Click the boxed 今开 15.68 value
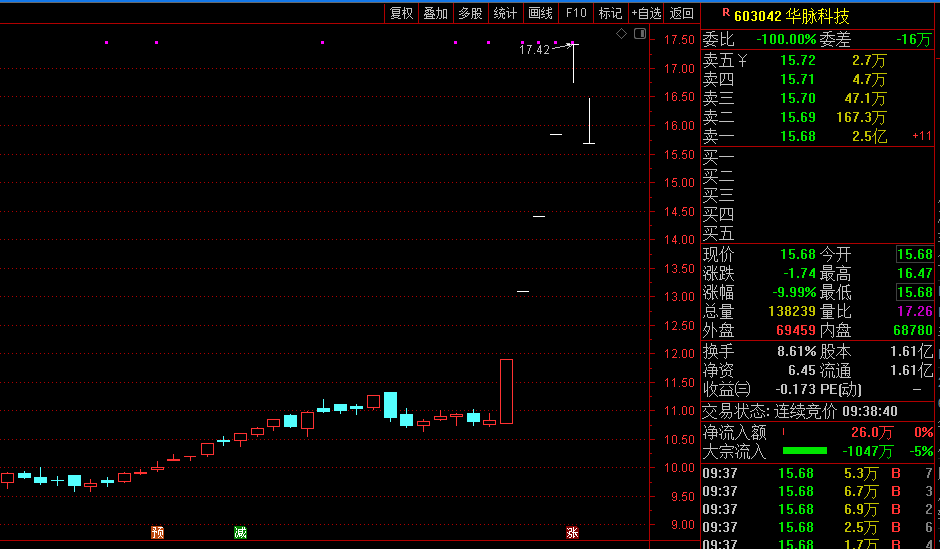This screenshot has height=549, width=940. (x=915, y=254)
